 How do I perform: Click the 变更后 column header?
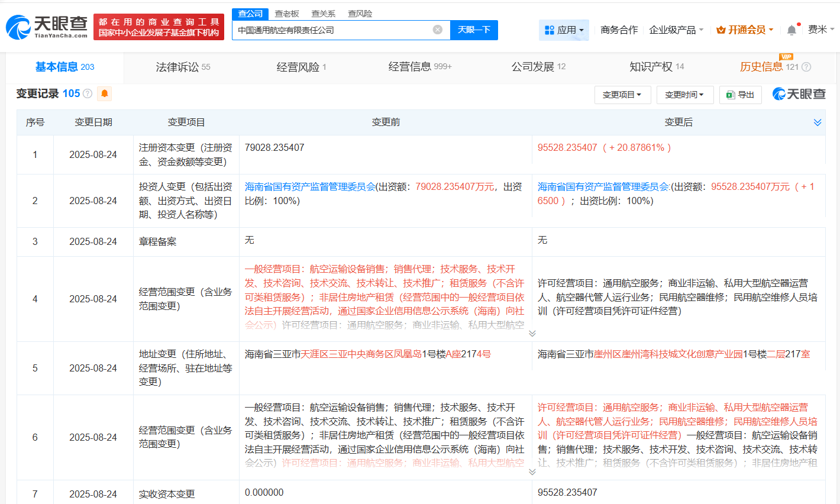click(679, 122)
